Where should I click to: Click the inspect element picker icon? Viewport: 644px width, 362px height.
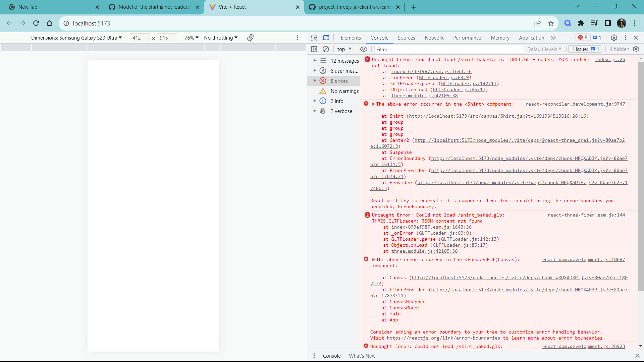point(314,38)
